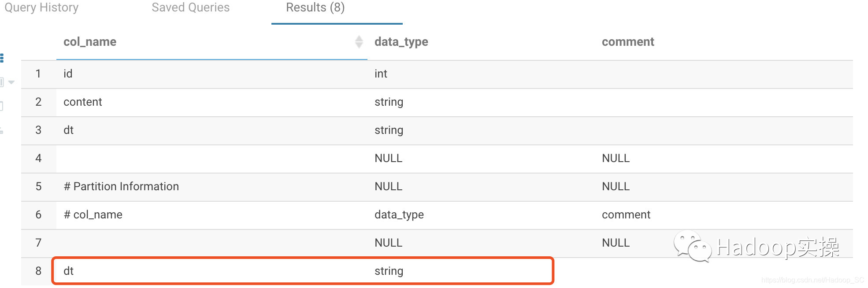Sort by the col_name column header
Viewport: 868px width, 288px height.
coord(90,42)
